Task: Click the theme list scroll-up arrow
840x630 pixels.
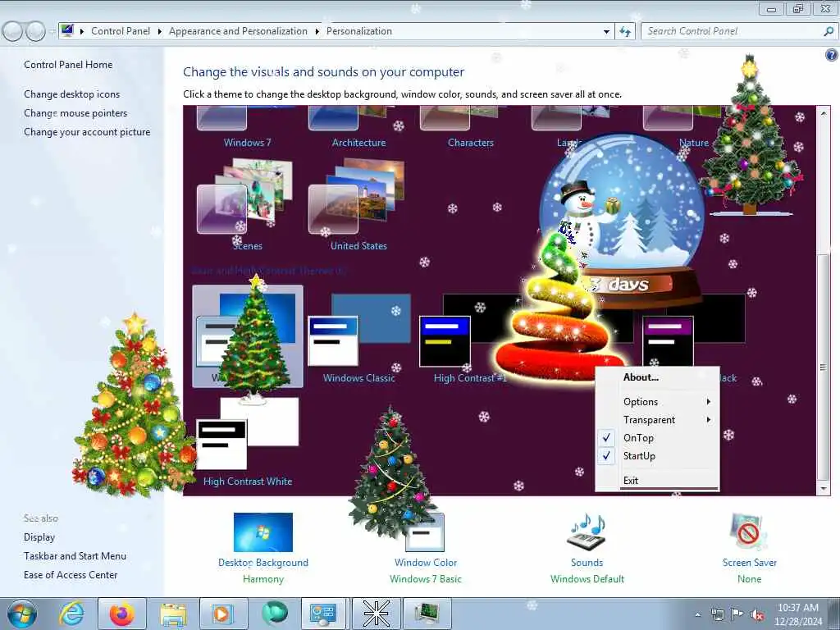Action: point(824,113)
